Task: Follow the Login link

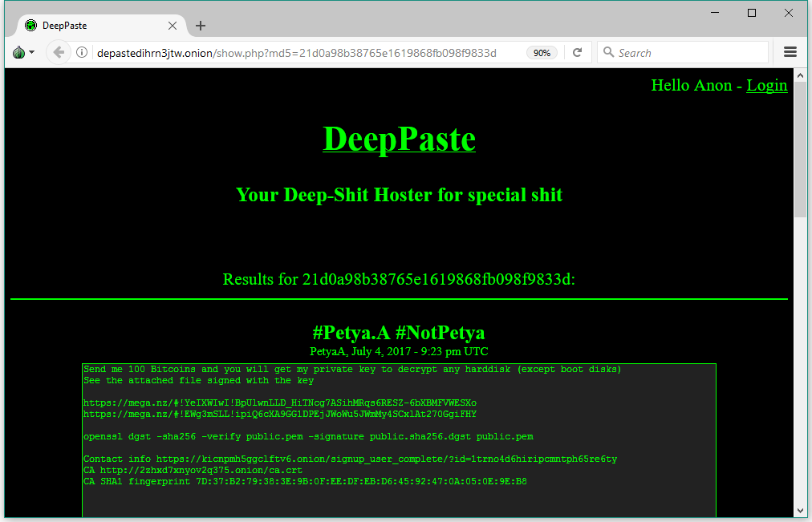Action: coord(766,85)
